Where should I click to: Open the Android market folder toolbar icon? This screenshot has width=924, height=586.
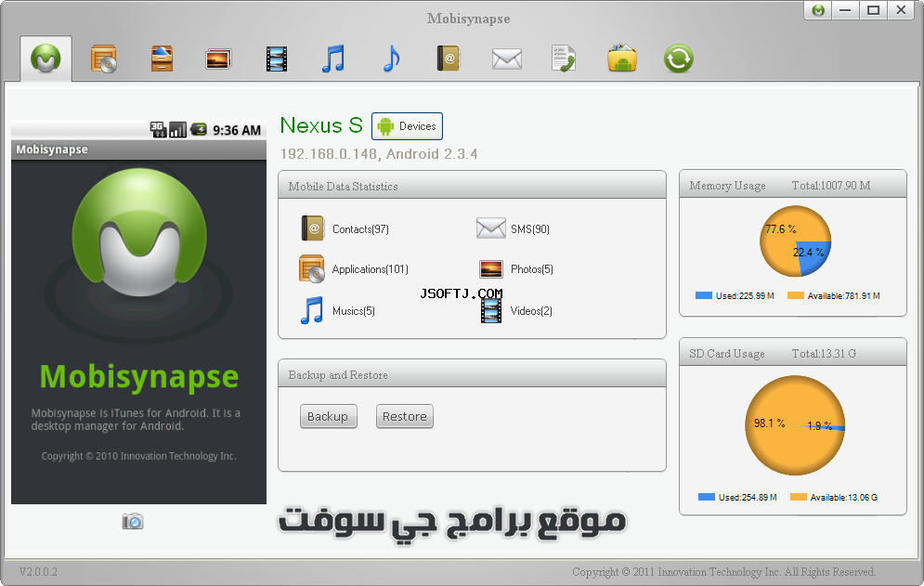tap(622, 58)
